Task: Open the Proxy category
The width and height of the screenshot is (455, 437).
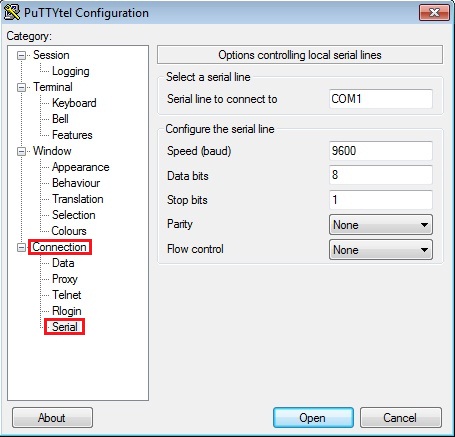Action: click(x=65, y=279)
